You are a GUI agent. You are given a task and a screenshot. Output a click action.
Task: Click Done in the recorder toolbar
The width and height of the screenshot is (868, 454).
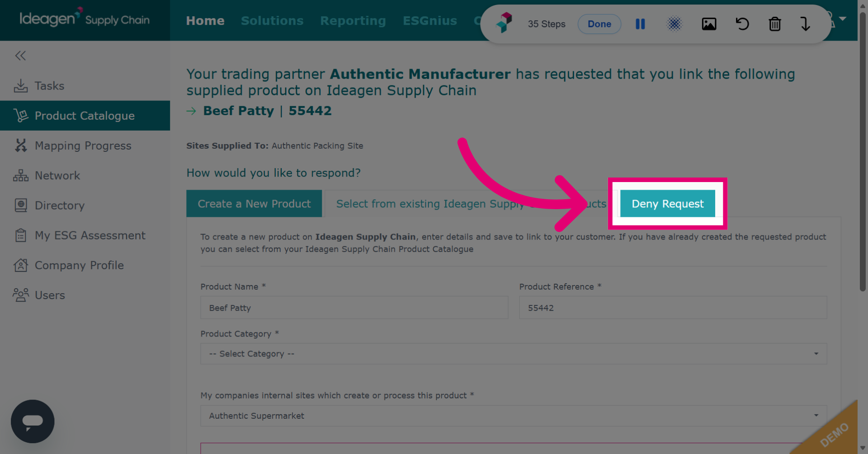599,24
